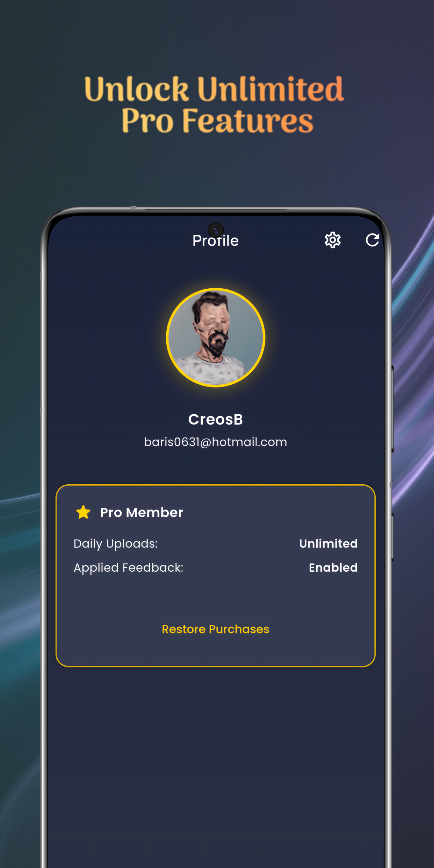Open settings with the gear icon
Viewport: 434px width, 868px height.
332,240
